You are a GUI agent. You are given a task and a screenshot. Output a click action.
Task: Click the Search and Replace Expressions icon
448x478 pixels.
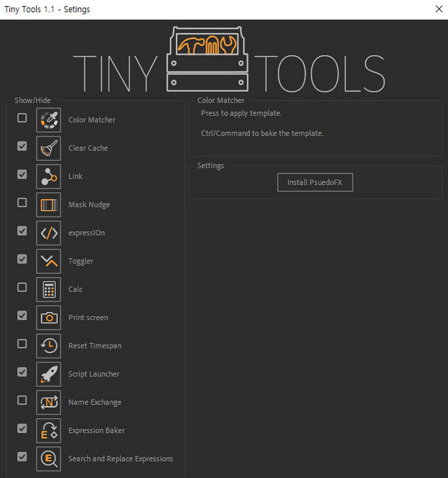tap(48, 459)
